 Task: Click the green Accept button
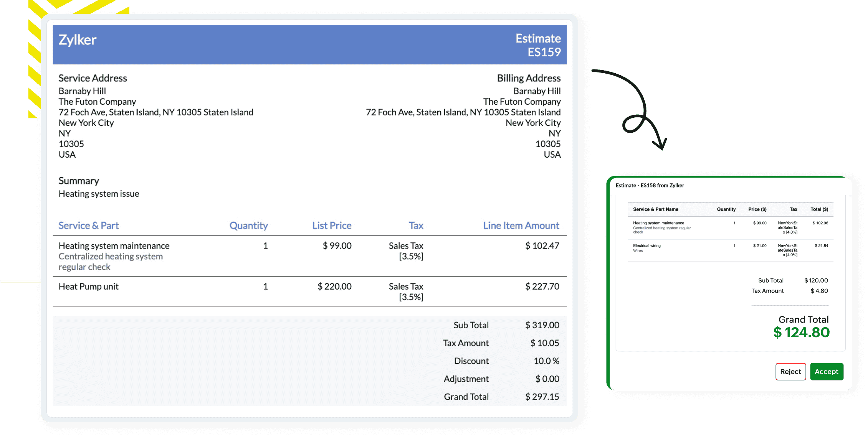(x=826, y=371)
